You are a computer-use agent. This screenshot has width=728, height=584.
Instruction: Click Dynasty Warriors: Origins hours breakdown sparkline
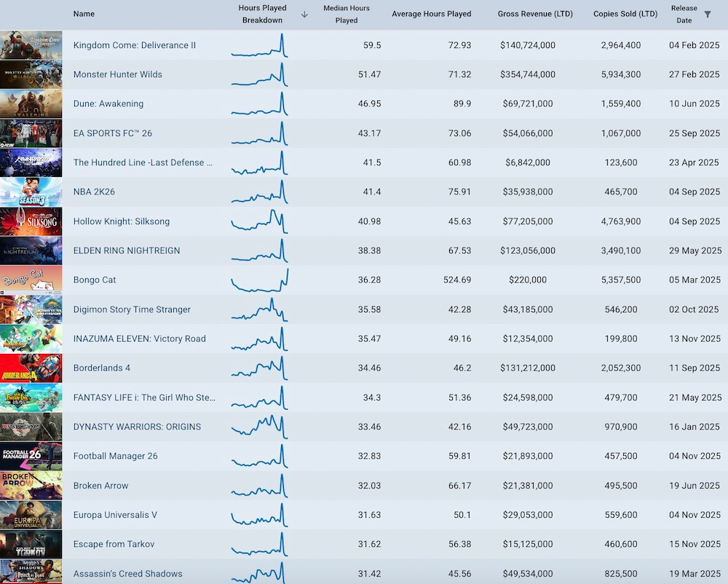pyautogui.click(x=260, y=427)
